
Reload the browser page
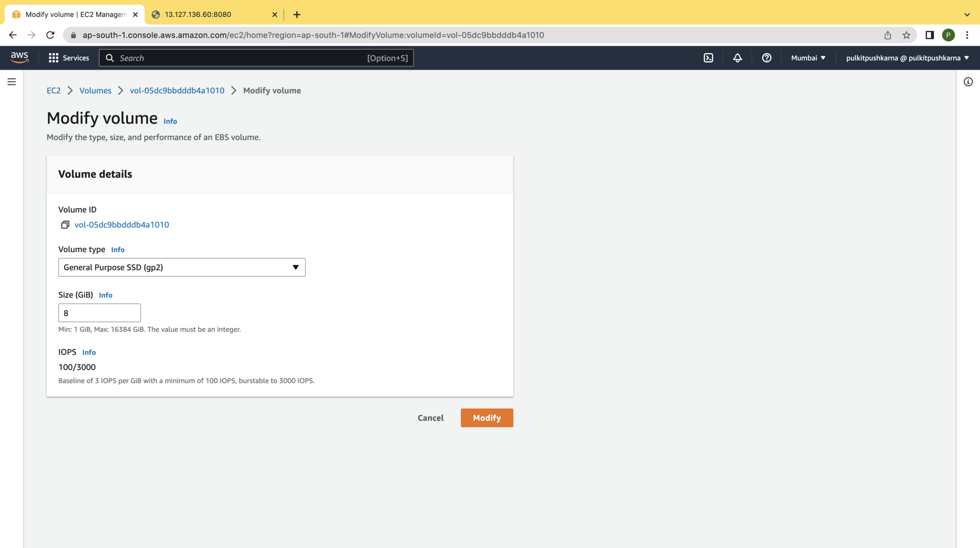click(50, 35)
